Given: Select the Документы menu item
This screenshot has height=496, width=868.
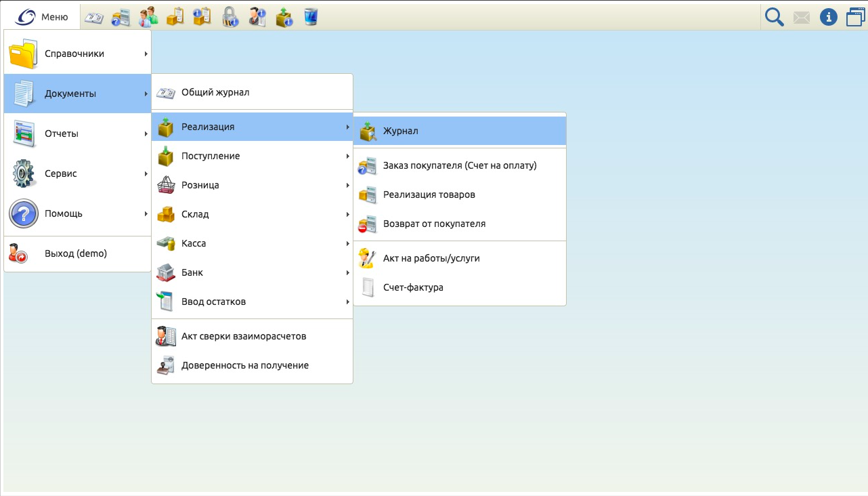Looking at the screenshot, I should pyautogui.click(x=77, y=94).
